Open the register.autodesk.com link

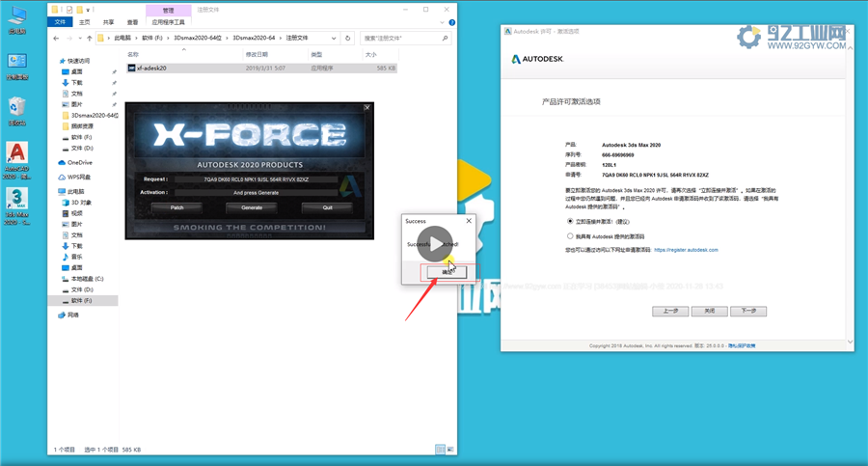click(686, 250)
